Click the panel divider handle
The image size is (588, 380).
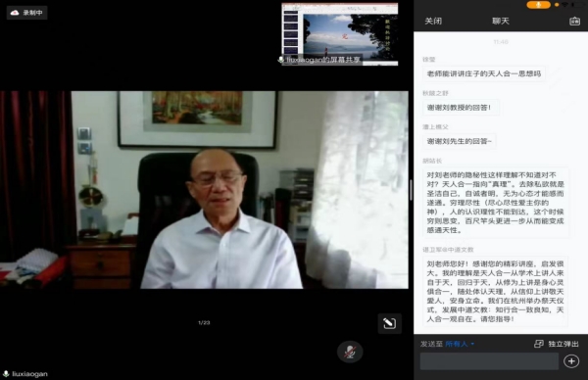tap(412, 190)
